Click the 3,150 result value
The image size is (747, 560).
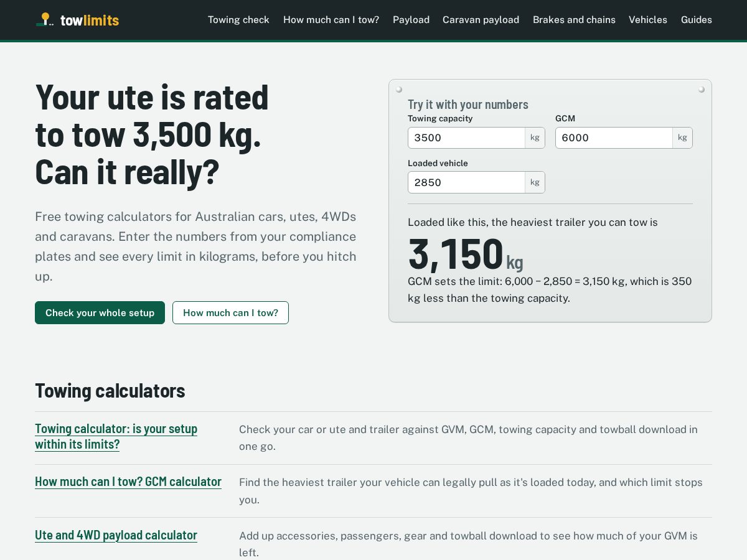[x=456, y=253]
